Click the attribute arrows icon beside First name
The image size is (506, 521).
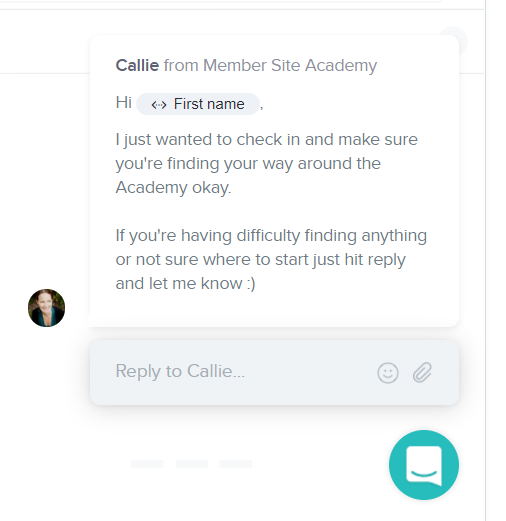pyautogui.click(x=159, y=105)
